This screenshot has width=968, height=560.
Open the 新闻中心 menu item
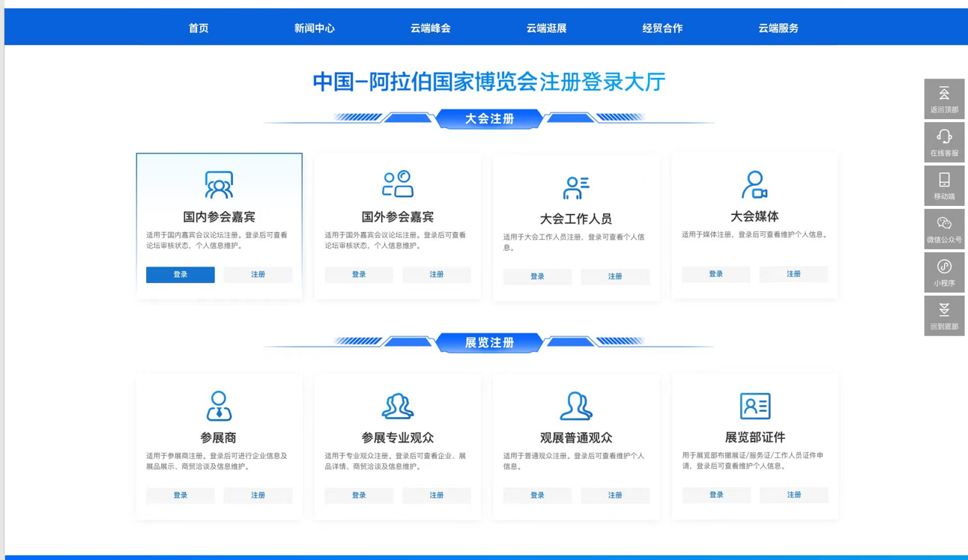coord(314,28)
